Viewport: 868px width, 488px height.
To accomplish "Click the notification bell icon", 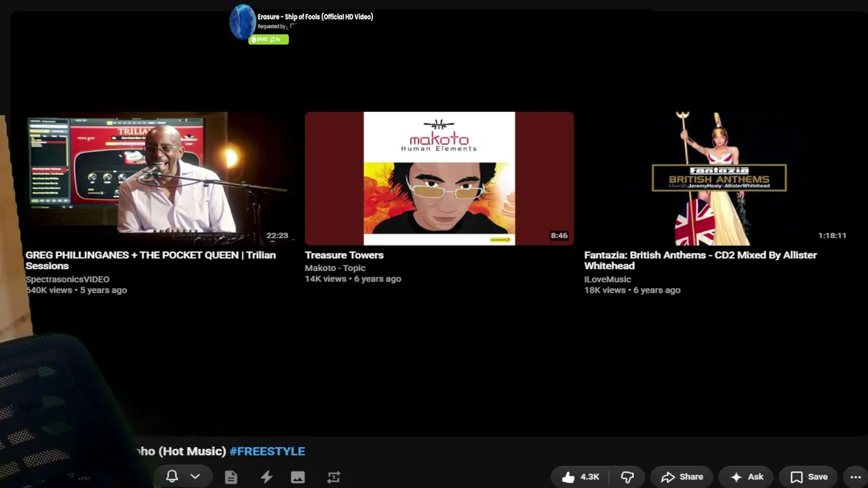I will [172, 476].
